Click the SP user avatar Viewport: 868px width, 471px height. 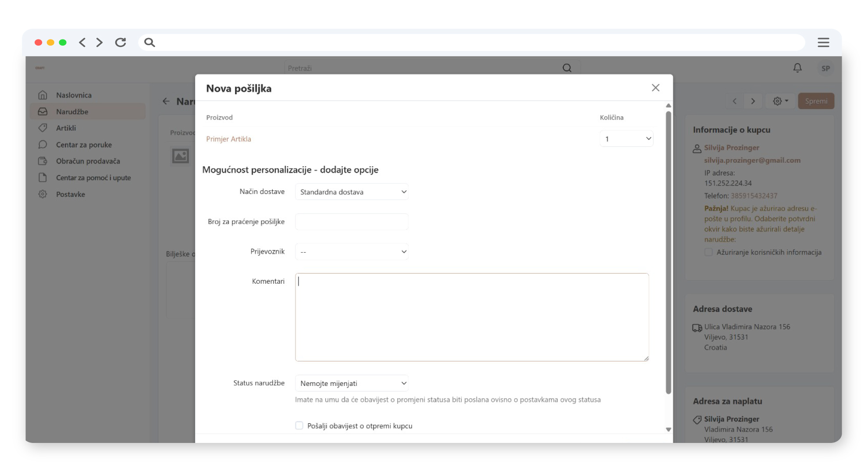click(825, 68)
